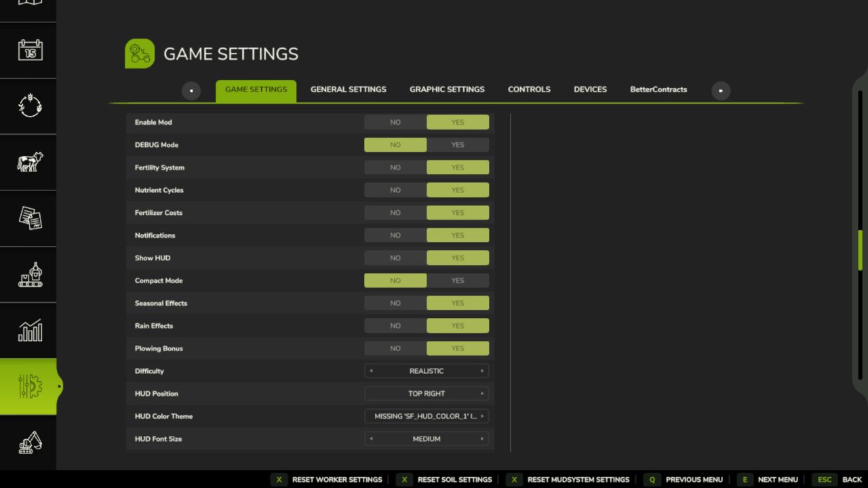Screen dimensions: 868x488
Task: Click right arrow of Difficulty selector
Action: 482,371
